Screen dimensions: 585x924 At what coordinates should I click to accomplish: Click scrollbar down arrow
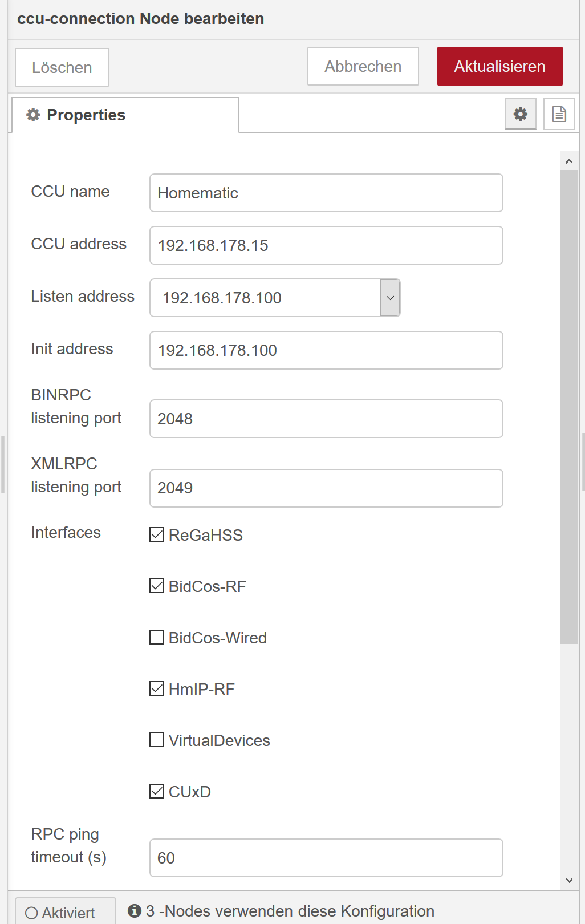tap(569, 880)
